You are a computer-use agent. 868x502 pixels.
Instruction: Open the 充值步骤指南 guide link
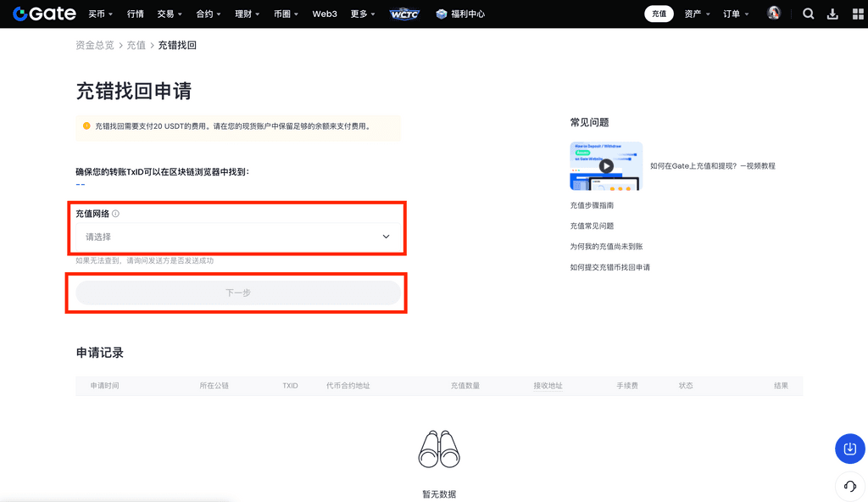pyautogui.click(x=592, y=205)
